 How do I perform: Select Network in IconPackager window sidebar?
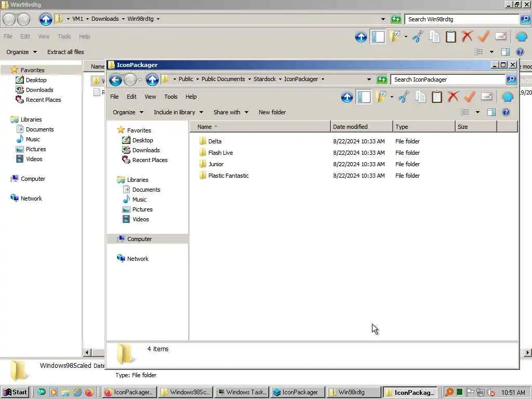coord(138,259)
